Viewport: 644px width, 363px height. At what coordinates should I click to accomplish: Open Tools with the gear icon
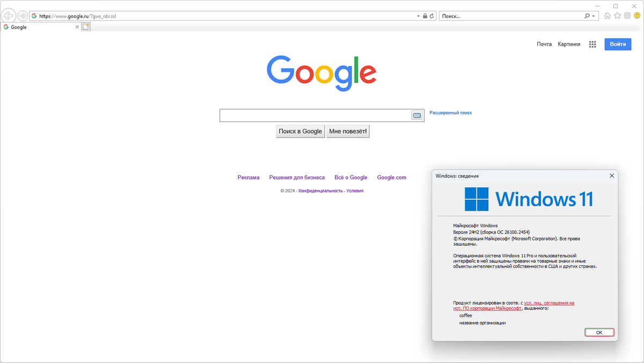coord(627,16)
